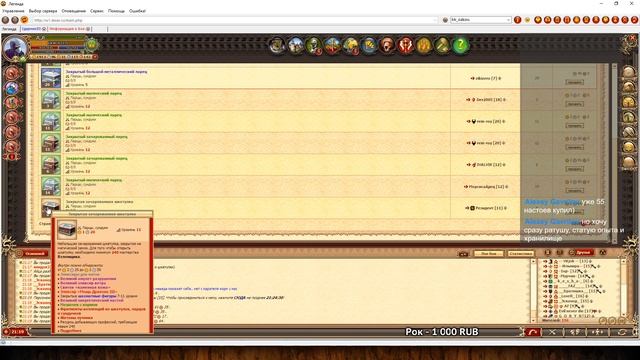This screenshot has height=360, width=640.
Task: Click the rotate arrows button at bottom right corner
Action: 622,332
